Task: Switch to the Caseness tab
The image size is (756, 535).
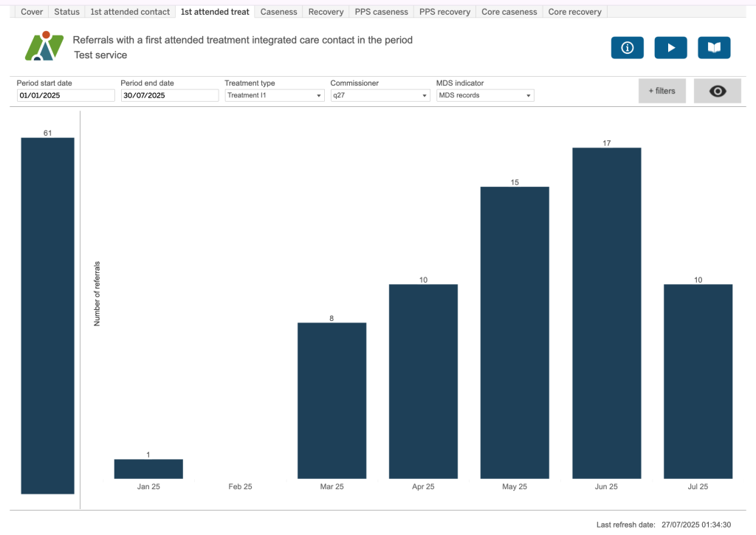Action: 278,12
